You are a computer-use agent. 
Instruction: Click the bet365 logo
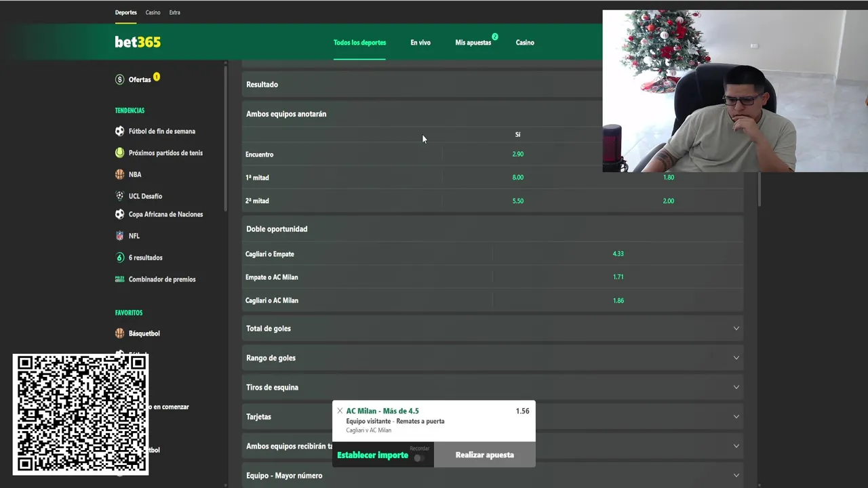pyautogui.click(x=138, y=42)
